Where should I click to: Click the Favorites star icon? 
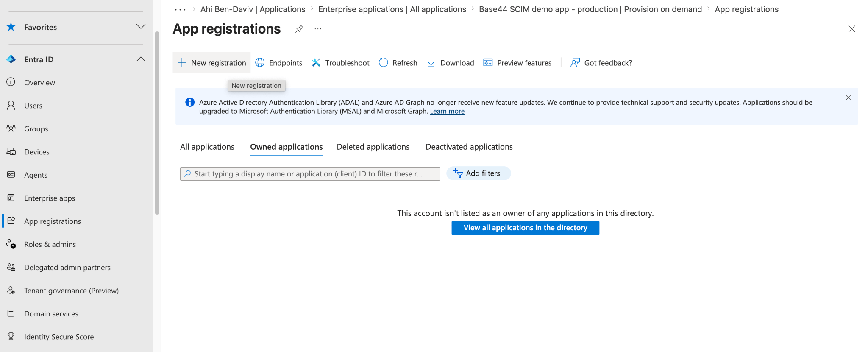click(x=11, y=27)
